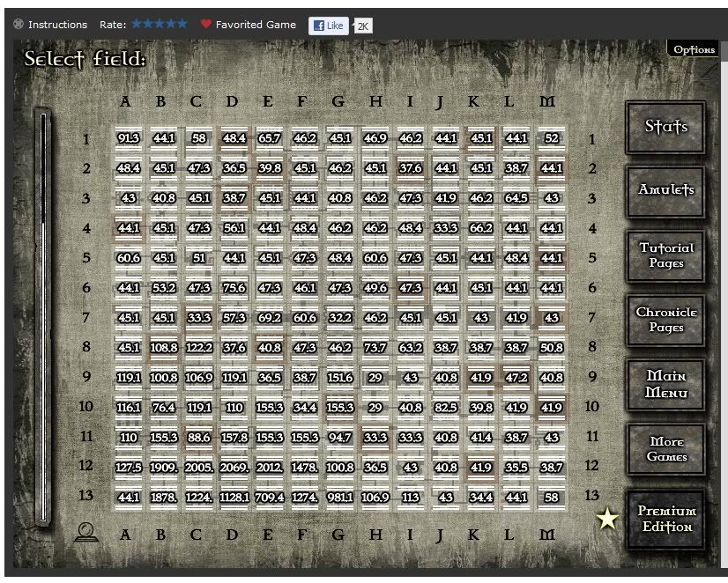Pick field A12 showing 127.5

tap(129, 468)
